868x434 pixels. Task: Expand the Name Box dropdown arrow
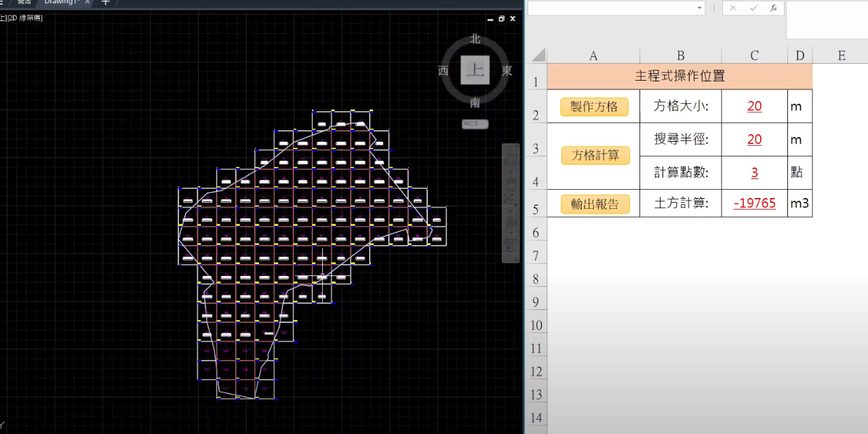pyautogui.click(x=699, y=8)
